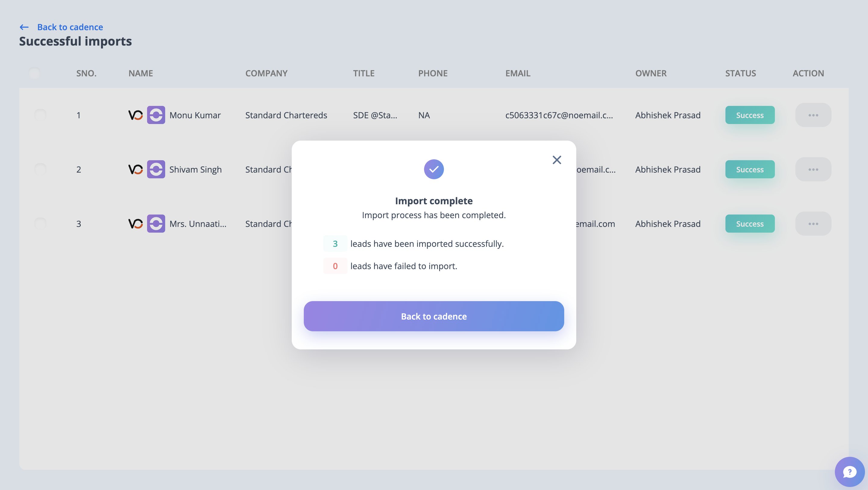Screen dimensions: 868x490
Task: Click the purple integration icon beside Shivam Singh
Action: tap(156, 169)
